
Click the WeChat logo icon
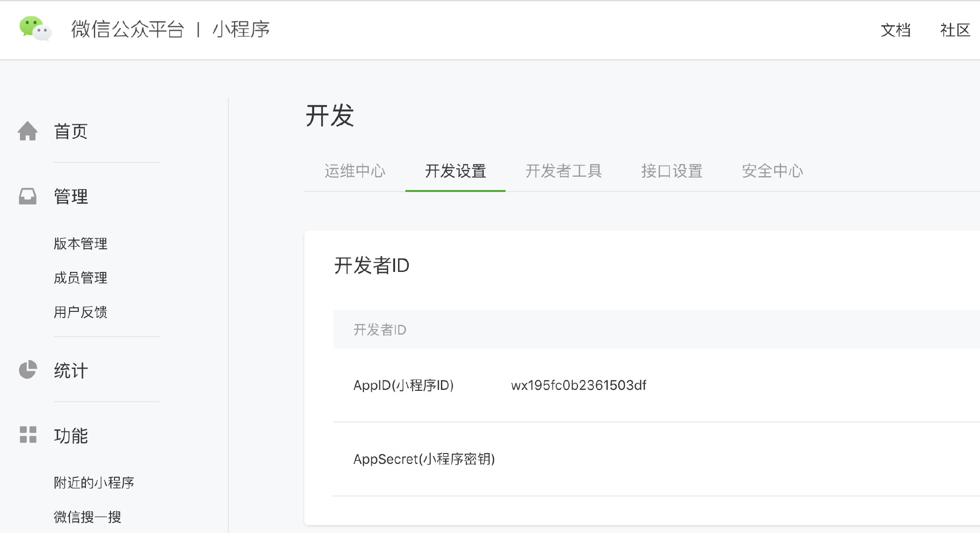[35, 29]
